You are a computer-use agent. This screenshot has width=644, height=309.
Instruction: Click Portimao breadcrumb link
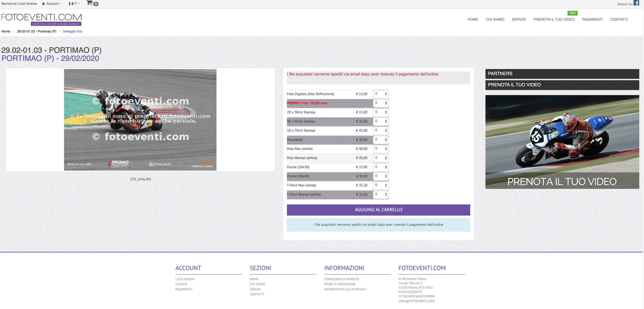tap(37, 31)
